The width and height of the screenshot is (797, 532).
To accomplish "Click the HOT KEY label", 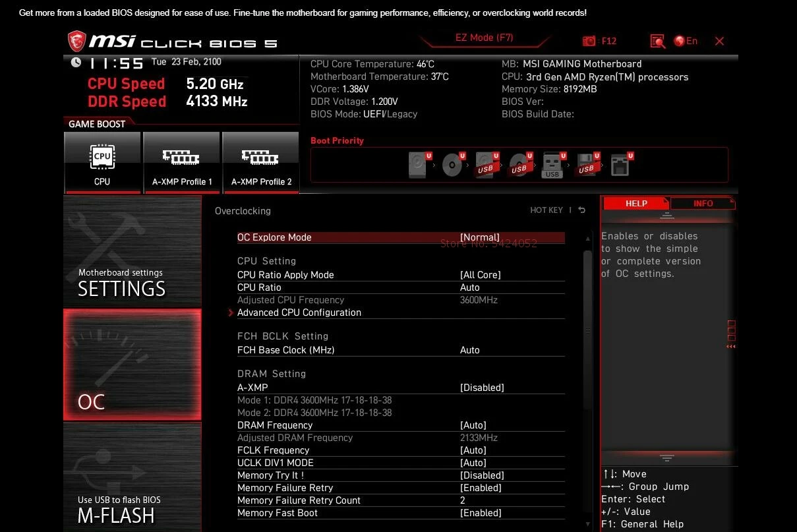I will [x=546, y=210].
